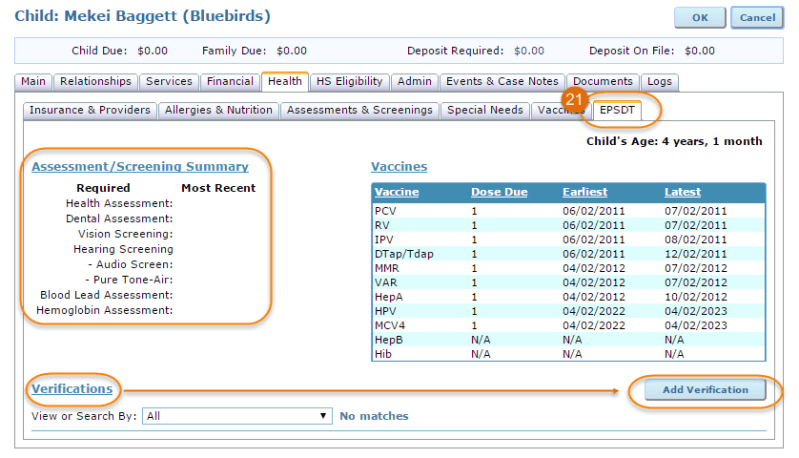The image size is (799, 458).
Task: Switch to Assessments & Screenings sub-tab
Action: point(359,110)
